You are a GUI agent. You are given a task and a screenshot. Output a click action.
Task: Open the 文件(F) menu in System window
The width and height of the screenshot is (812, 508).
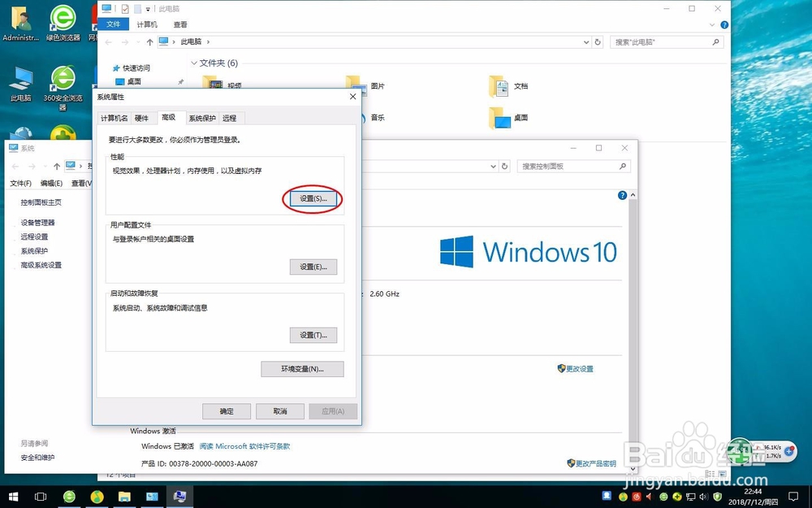click(21, 184)
